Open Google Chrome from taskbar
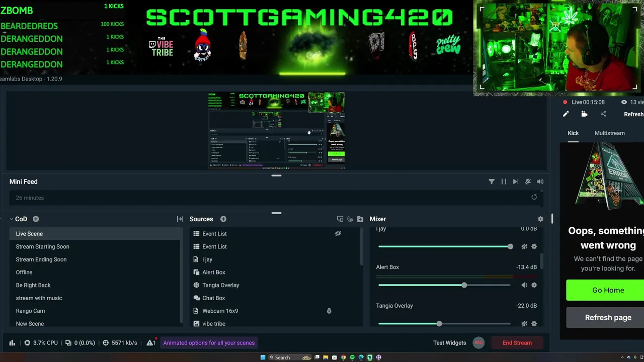 pyautogui.click(x=343, y=357)
